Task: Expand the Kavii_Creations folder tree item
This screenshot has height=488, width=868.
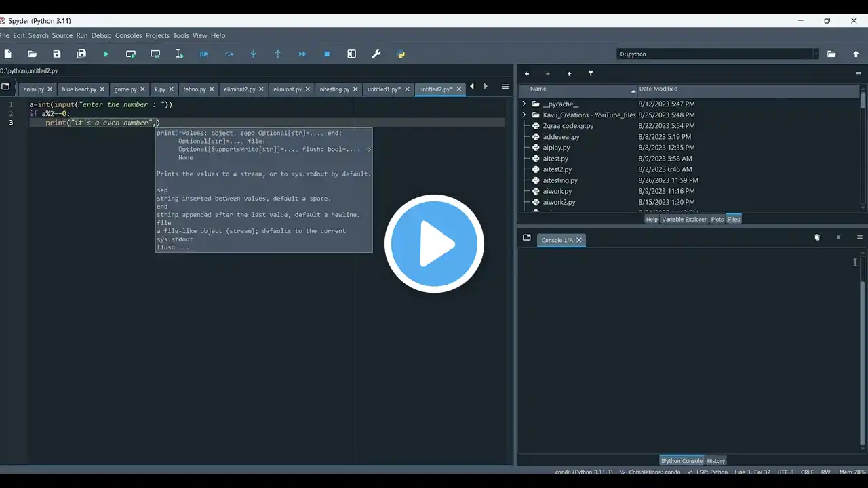Action: tap(524, 115)
